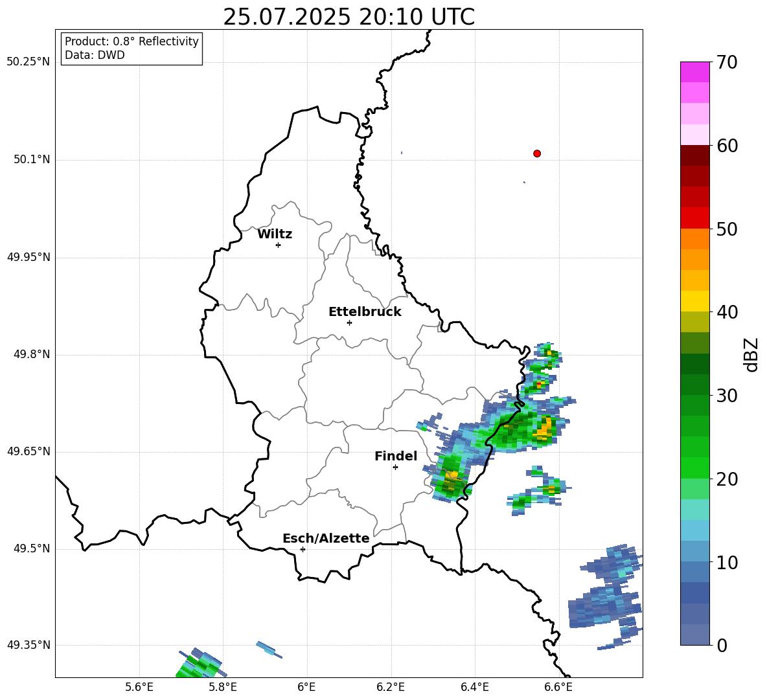
Task: Click the 0 colorbar tick label
Action: point(722,645)
